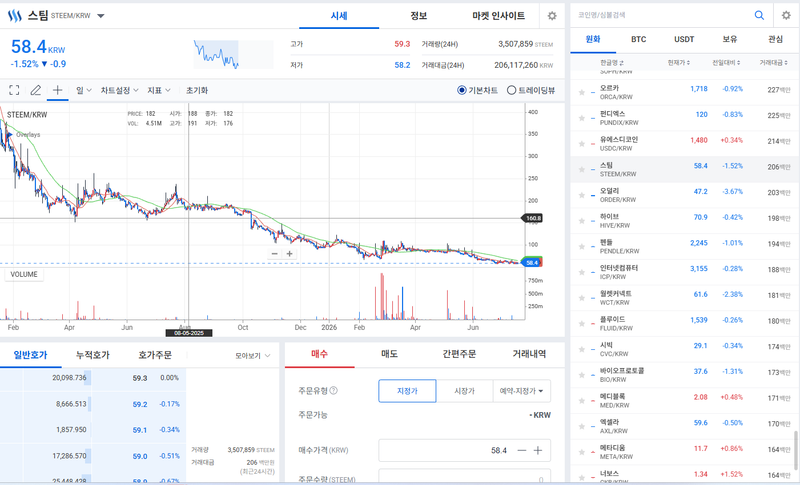
Task: Toggle star for 하이브 HIVE/KRW
Action: click(581, 221)
